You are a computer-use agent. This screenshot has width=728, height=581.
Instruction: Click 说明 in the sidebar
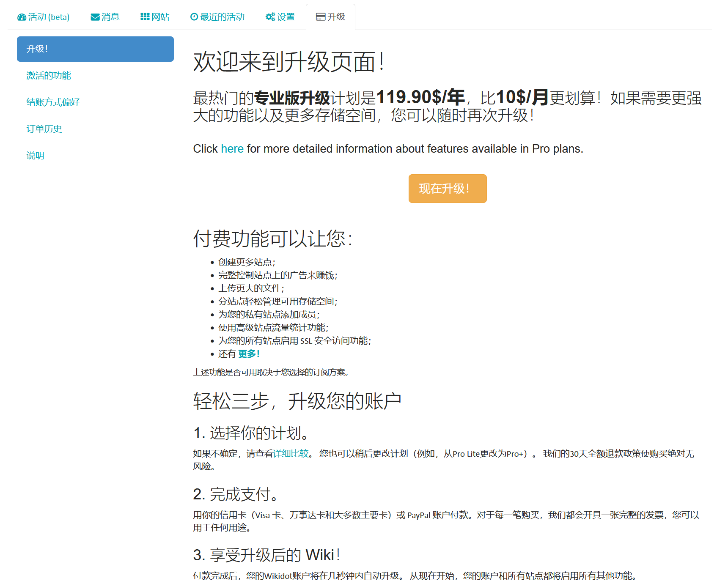pyautogui.click(x=35, y=155)
